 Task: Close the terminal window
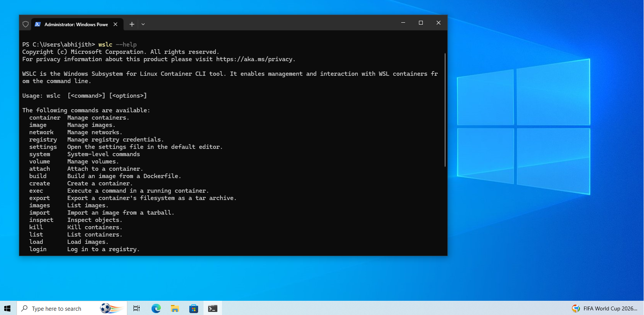pos(439,23)
